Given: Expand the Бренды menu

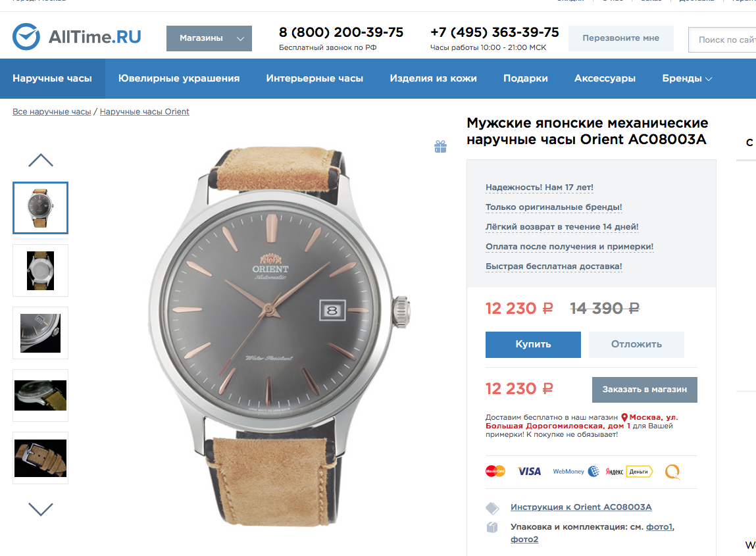Looking at the screenshot, I should click(686, 78).
